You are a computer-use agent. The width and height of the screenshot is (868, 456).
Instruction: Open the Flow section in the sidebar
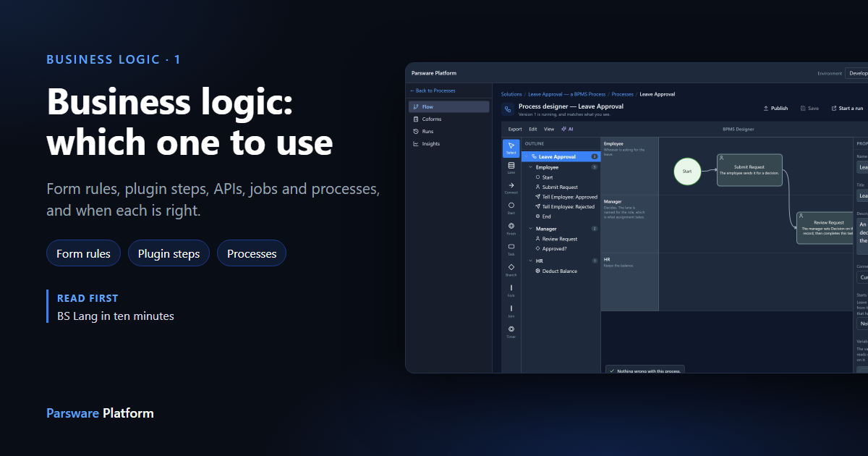click(449, 107)
